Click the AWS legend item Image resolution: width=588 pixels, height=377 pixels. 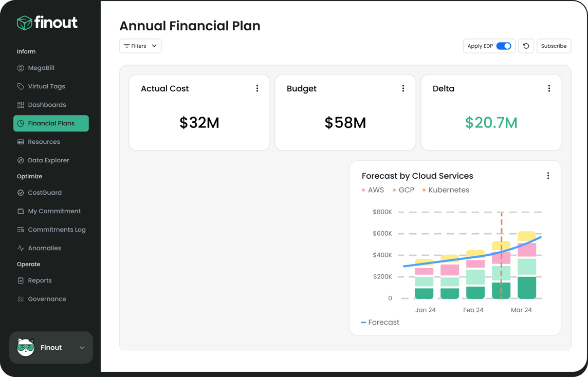point(373,190)
